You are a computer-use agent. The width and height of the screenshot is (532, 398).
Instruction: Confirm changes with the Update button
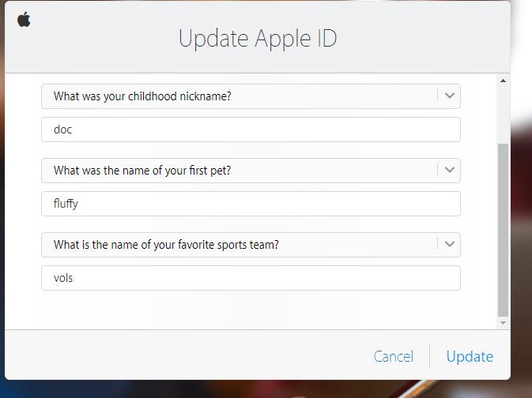coord(470,356)
